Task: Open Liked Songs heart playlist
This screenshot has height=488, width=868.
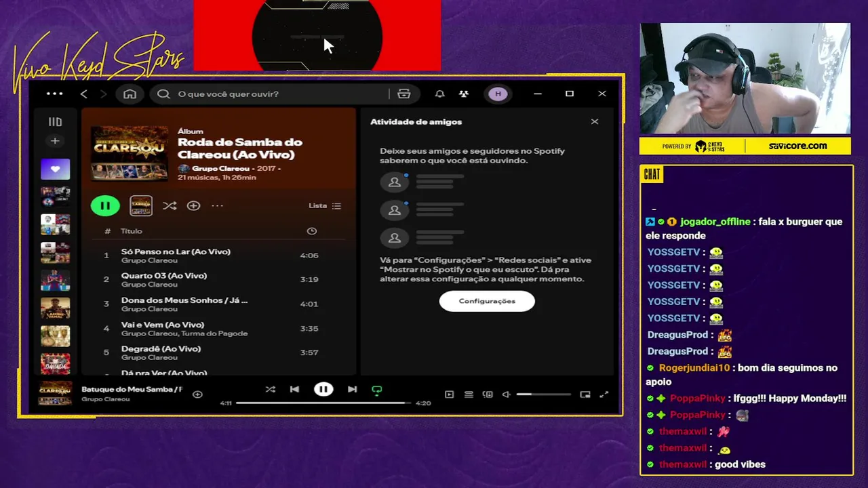Action: (55, 169)
